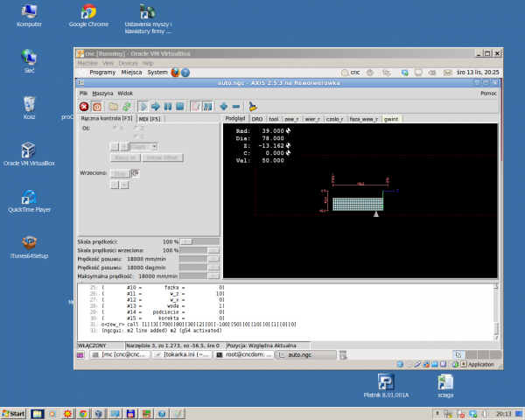Adjust Skala prędkości wrzeciona slider
The height and width of the screenshot is (420, 525).
point(199,250)
